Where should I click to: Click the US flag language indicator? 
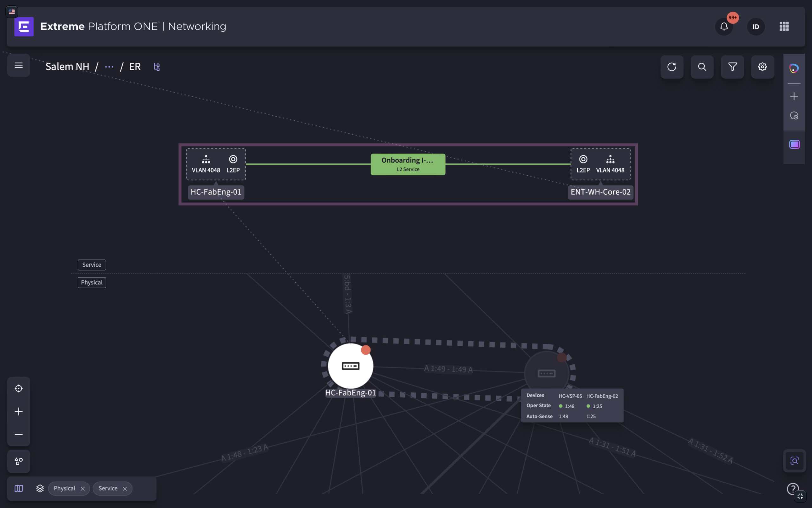tap(12, 12)
